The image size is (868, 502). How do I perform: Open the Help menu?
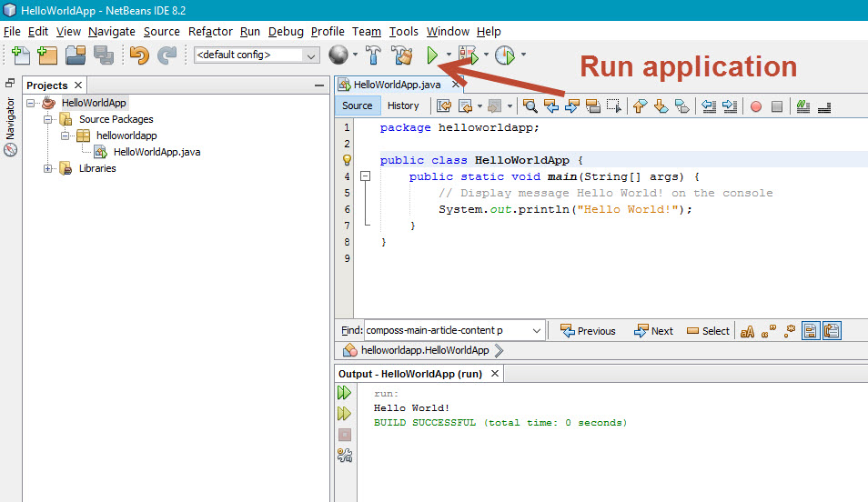pyautogui.click(x=489, y=32)
